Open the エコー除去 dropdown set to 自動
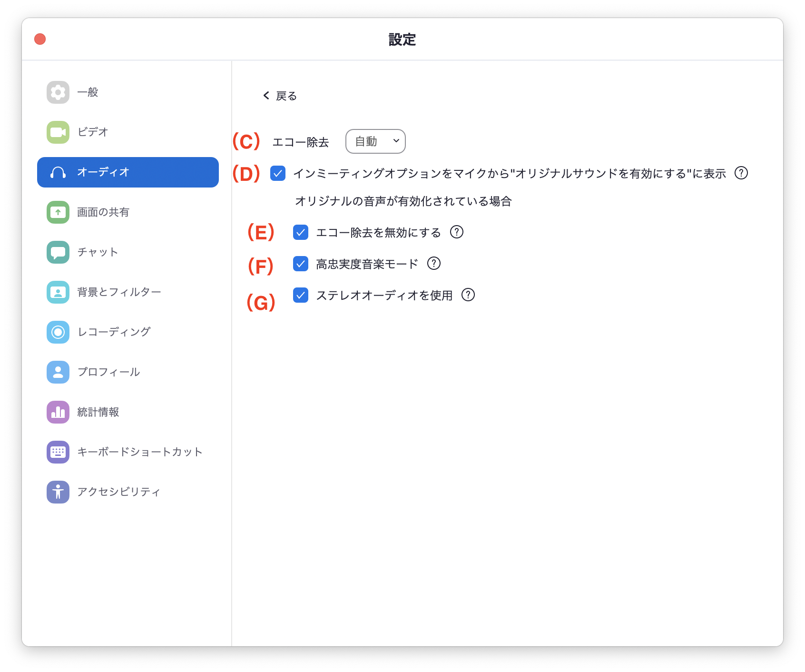Screen dimensions: 805x672 point(375,141)
